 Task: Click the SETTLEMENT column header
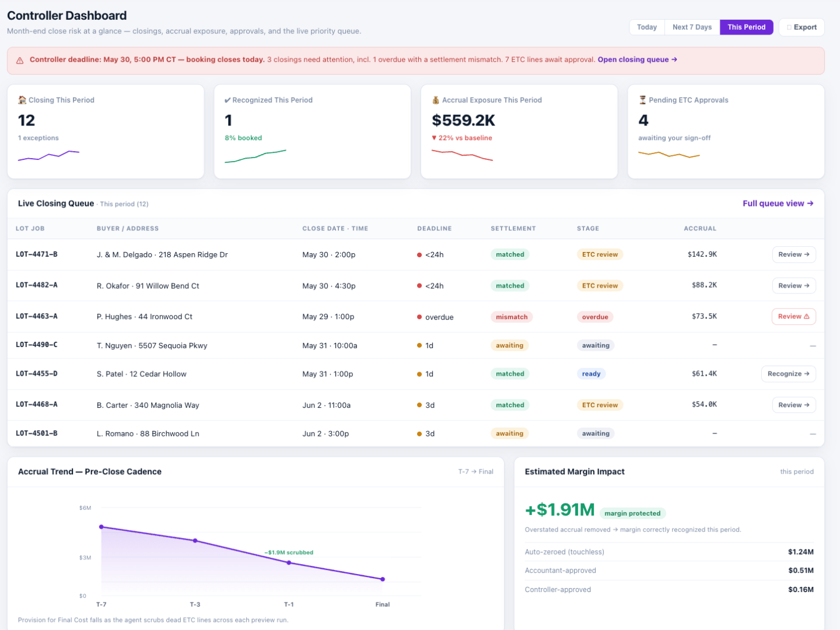click(x=513, y=229)
